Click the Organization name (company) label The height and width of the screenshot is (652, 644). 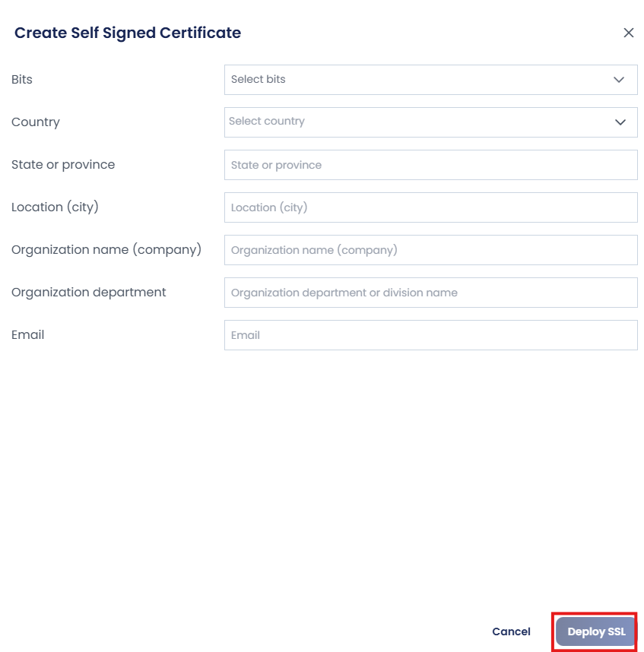coord(106,249)
